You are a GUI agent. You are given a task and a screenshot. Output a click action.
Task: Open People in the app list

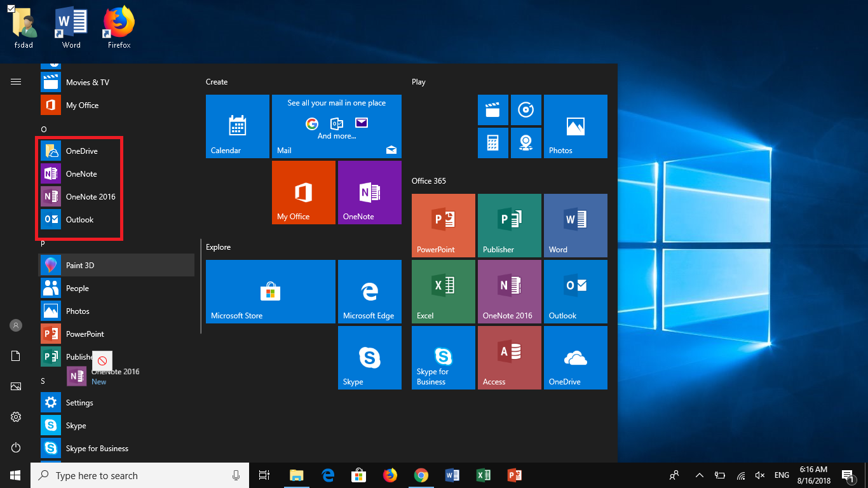click(116, 288)
